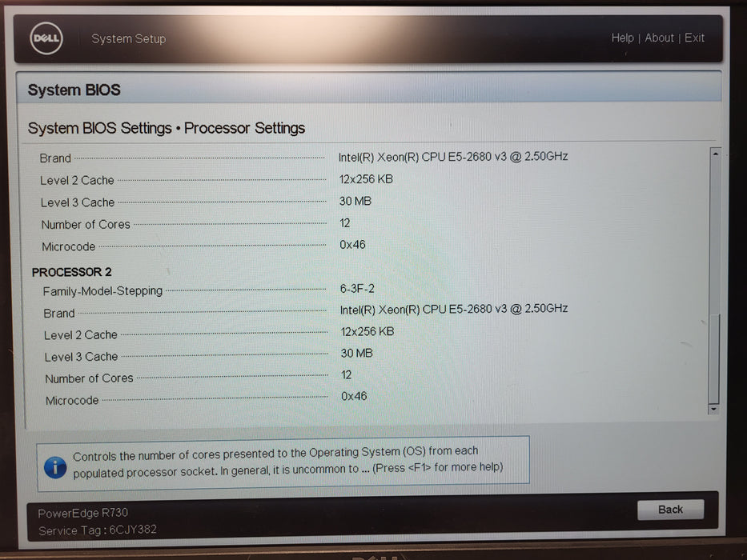Open the Help link
The width and height of the screenshot is (747, 560).
[622, 38]
